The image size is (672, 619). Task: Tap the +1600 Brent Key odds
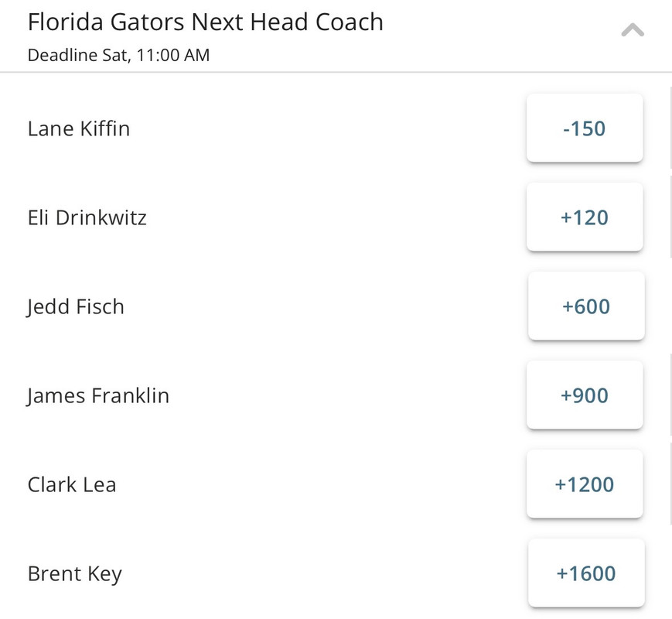click(x=586, y=573)
